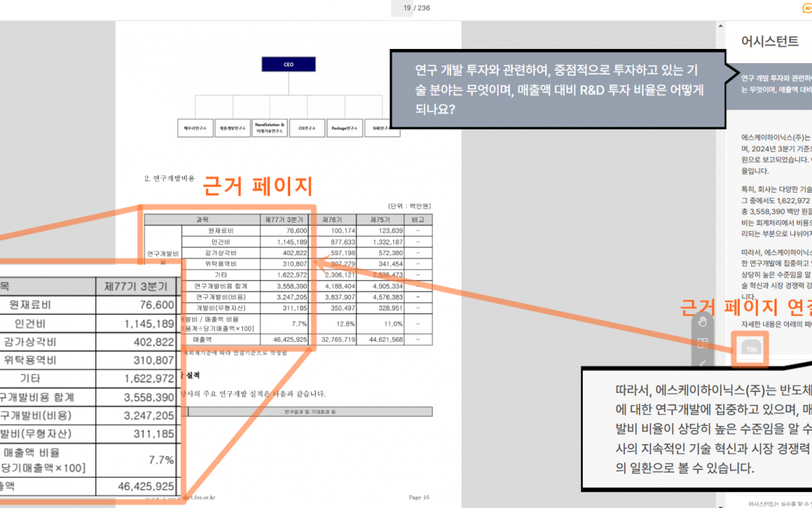Click the CIS연구소 org chart box
The width and height of the screenshot is (812, 508).
pyautogui.click(x=307, y=128)
